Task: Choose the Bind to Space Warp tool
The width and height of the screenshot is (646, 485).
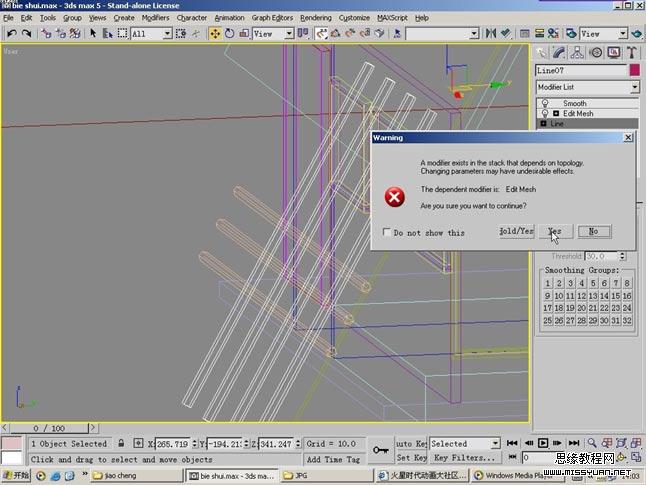Action: (x=75, y=33)
